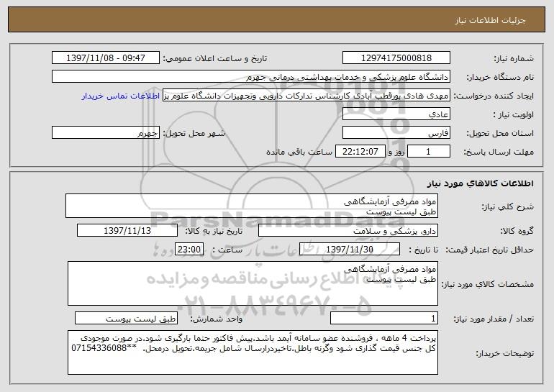This screenshot has height=392, width=554.
Task: Click the تعداد / مقدار مورد نیاز label
Action: pyautogui.click(x=494, y=319)
